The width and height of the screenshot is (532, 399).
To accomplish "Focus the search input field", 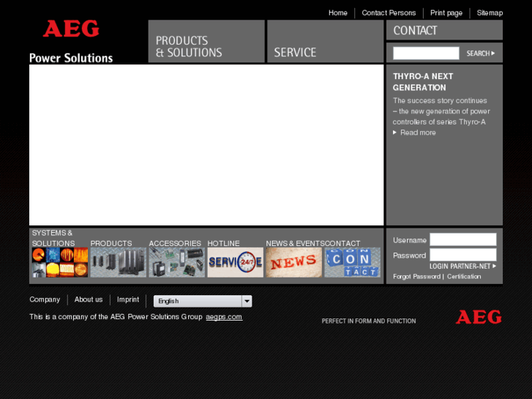I will 426,53.
